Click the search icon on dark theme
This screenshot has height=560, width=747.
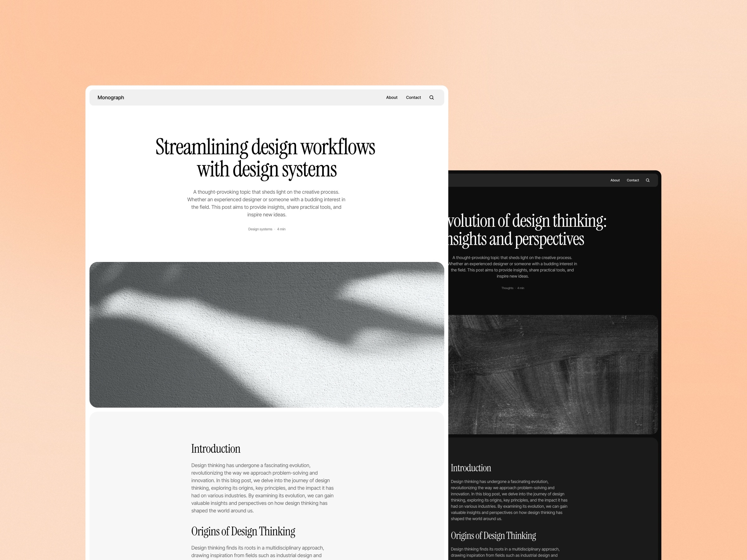[x=647, y=180]
